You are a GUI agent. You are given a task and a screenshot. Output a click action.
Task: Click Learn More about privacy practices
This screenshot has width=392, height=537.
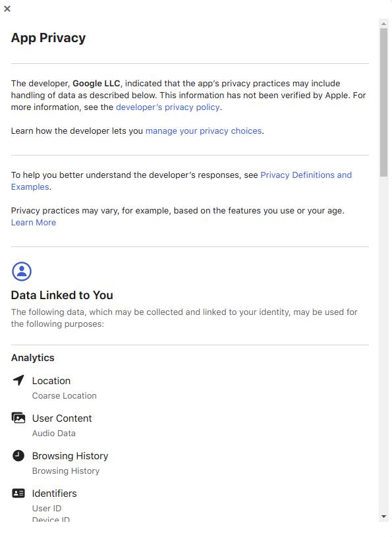click(x=34, y=222)
